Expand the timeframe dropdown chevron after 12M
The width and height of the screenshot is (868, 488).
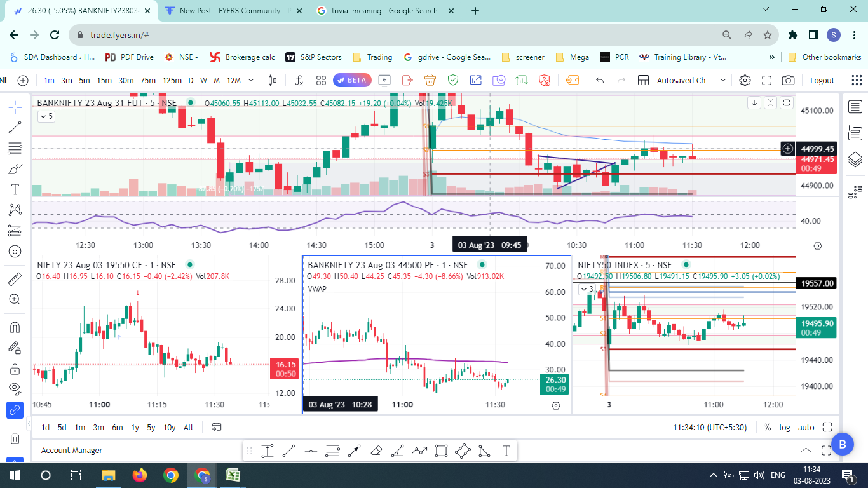point(252,81)
